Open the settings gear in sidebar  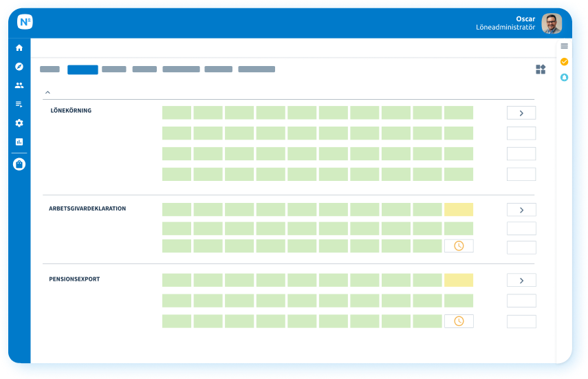point(19,123)
